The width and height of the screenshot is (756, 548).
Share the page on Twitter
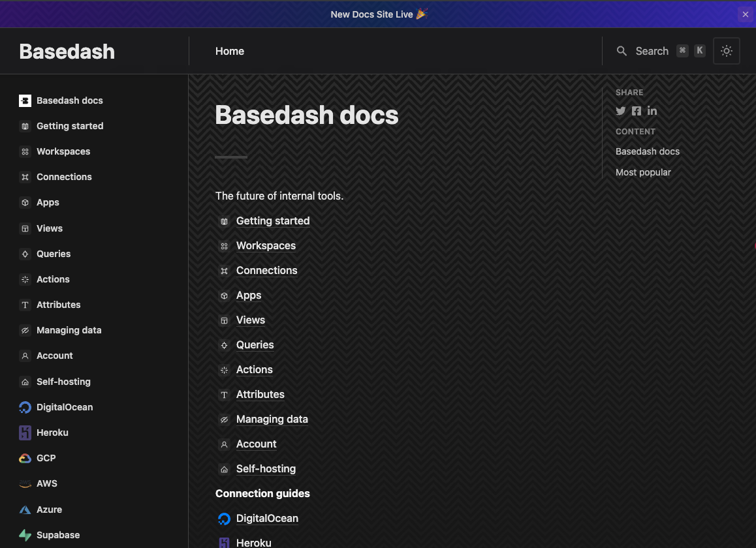pos(620,111)
